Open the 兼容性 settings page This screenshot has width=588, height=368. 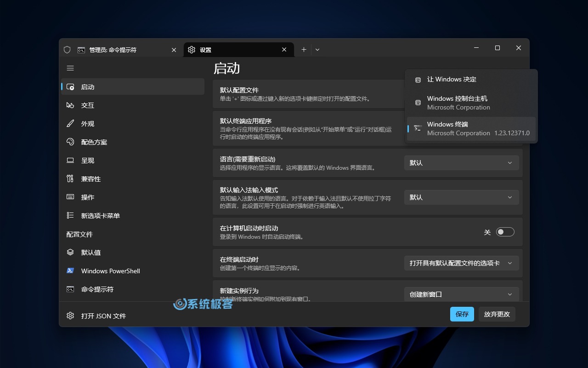133,179
